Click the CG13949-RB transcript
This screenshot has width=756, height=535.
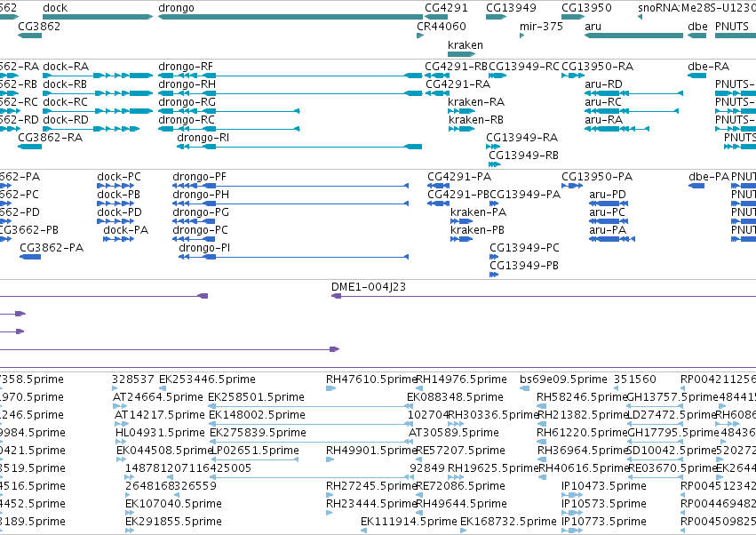(495, 164)
